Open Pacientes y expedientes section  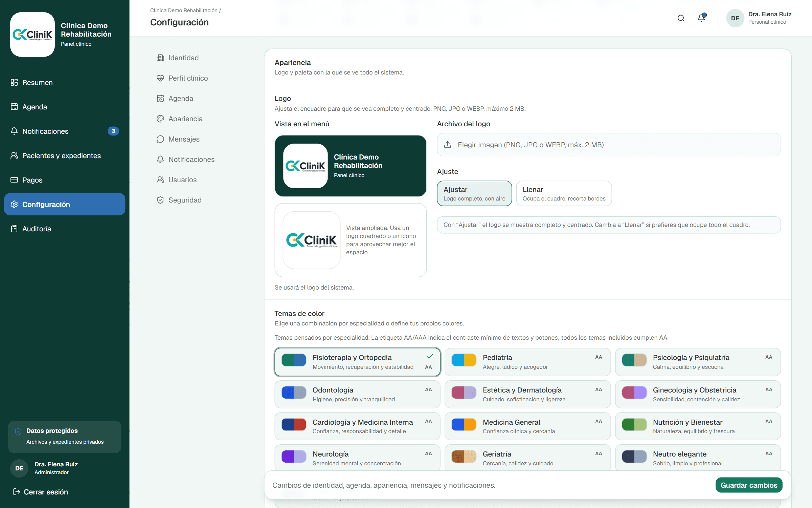tap(65, 155)
